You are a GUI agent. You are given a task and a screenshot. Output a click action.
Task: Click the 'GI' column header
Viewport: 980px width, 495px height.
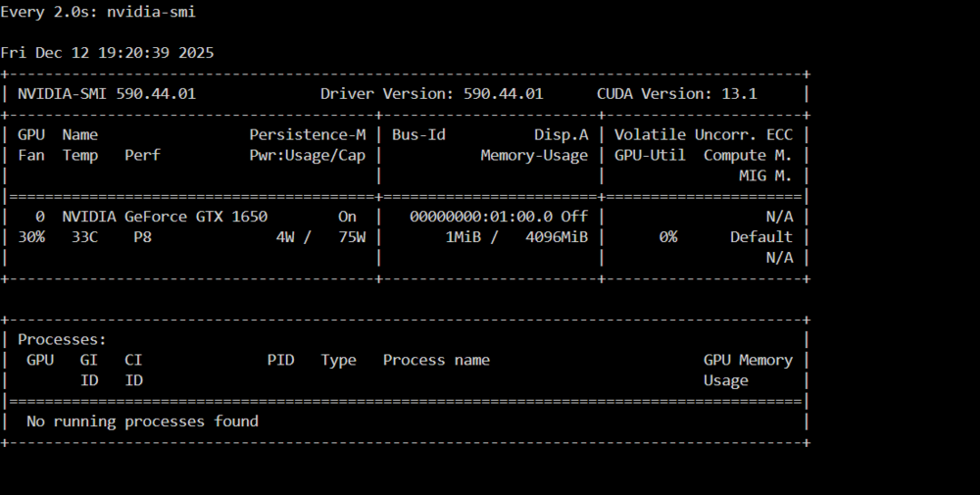[89, 361]
